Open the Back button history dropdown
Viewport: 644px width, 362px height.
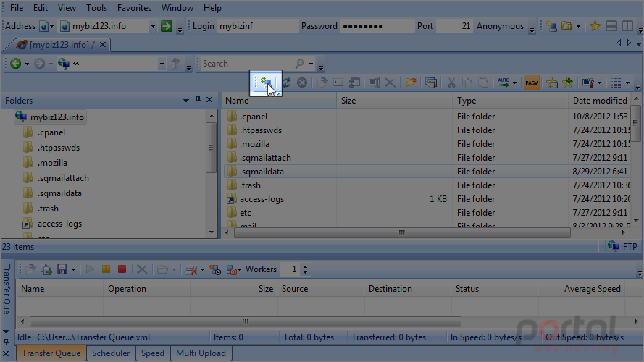point(27,64)
